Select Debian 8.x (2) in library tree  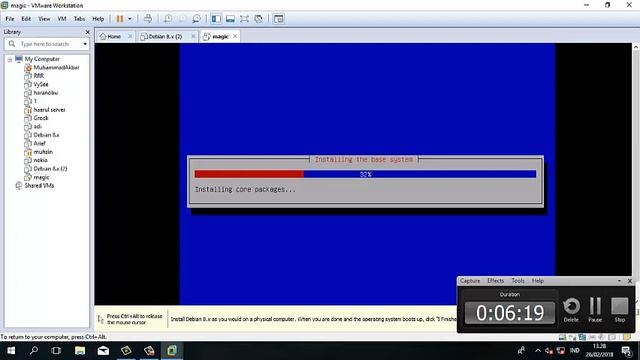coord(50,169)
